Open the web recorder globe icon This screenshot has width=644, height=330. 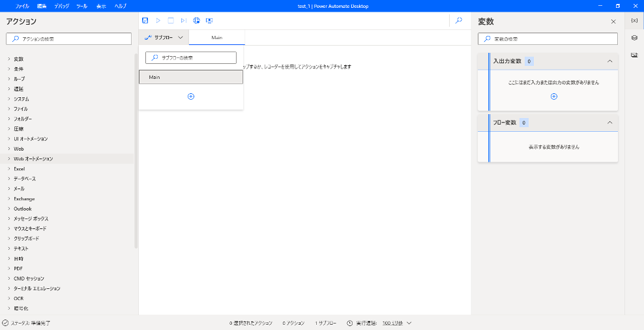pos(196,21)
